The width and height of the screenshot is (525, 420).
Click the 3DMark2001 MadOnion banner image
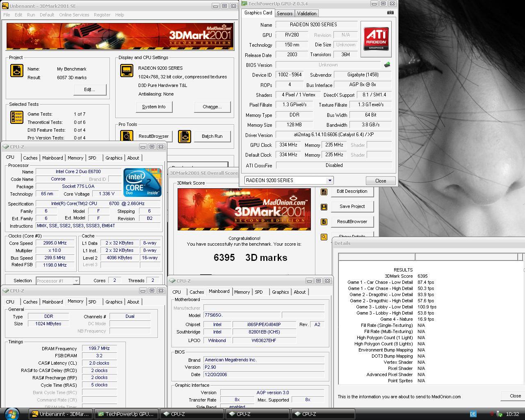[x=120, y=37]
